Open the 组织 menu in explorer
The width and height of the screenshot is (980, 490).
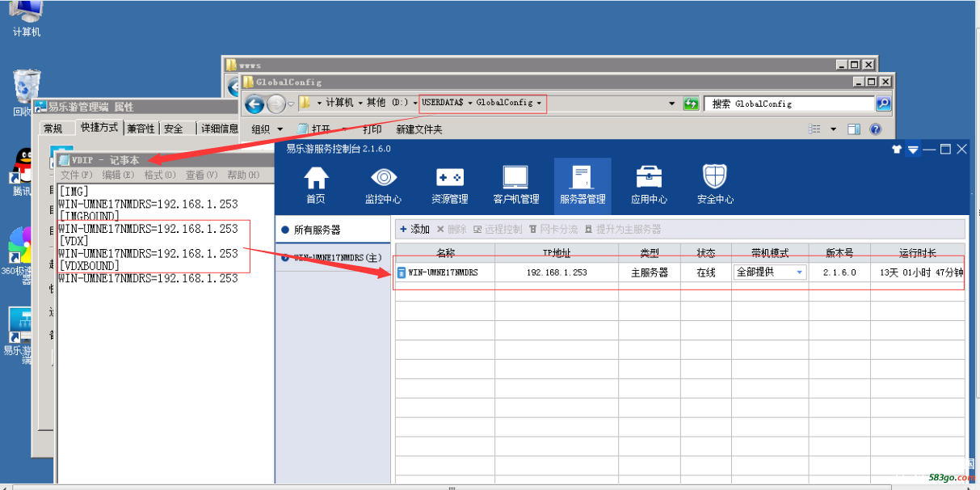tap(267, 129)
